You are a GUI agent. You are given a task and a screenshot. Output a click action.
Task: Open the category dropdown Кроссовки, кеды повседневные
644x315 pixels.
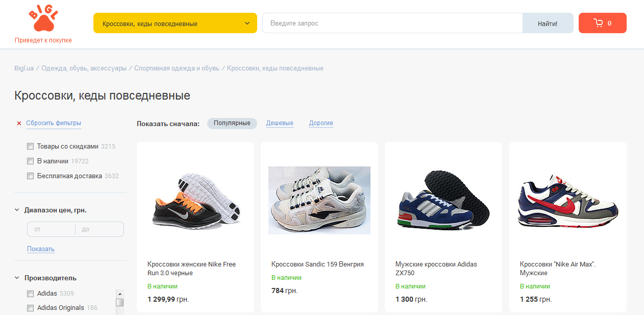click(x=175, y=23)
